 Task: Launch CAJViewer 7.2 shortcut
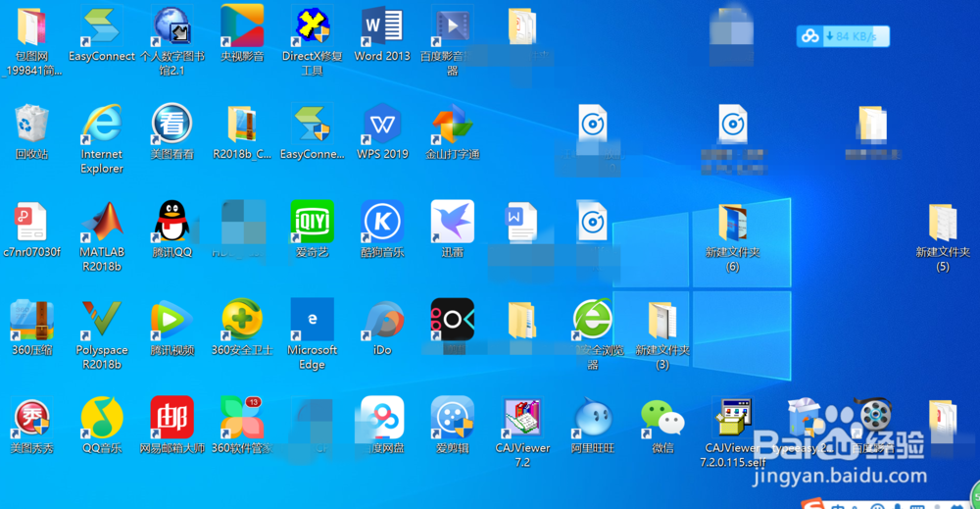pyautogui.click(x=522, y=419)
